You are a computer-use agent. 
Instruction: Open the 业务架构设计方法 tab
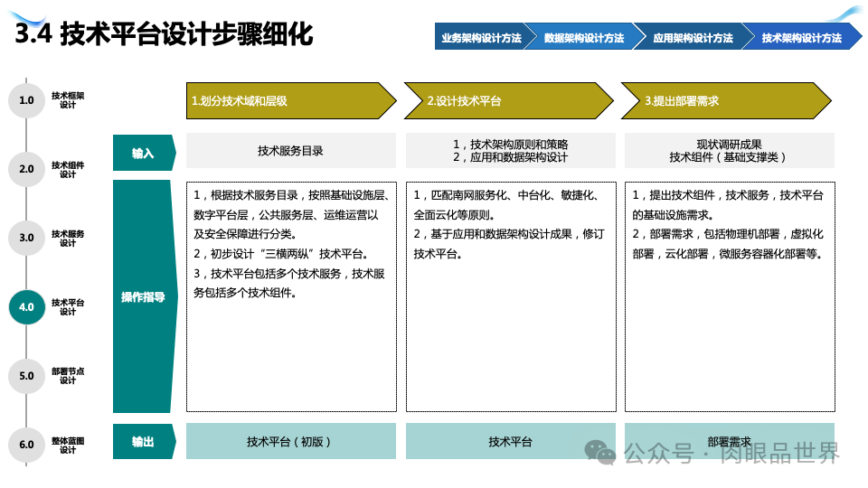[480, 37]
